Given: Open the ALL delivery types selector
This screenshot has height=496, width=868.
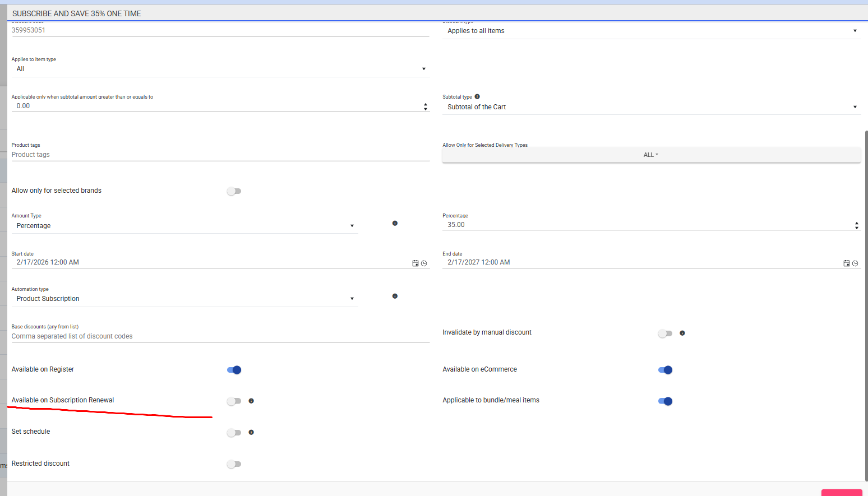Looking at the screenshot, I should pyautogui.click(x=651, y=155).
